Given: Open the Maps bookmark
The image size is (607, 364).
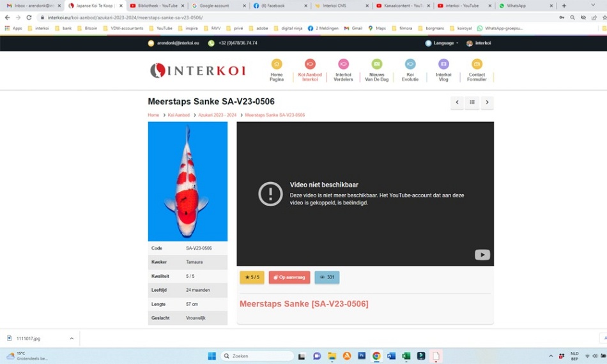Looking at the screenshot, I should [377, 28].
